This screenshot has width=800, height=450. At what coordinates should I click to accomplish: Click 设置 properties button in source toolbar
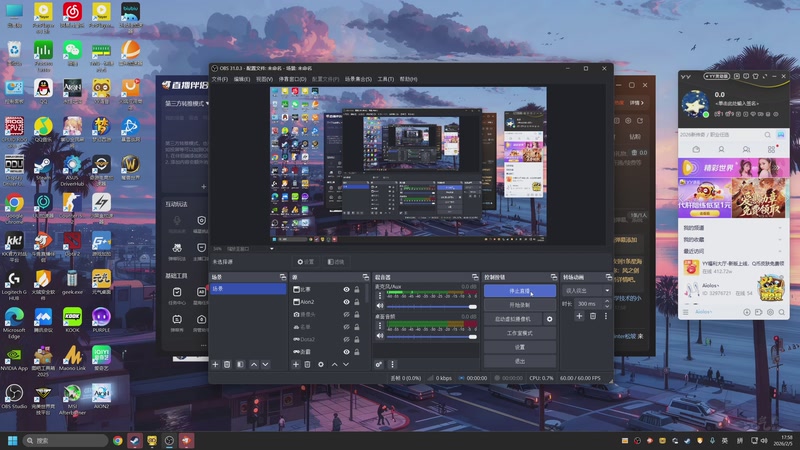(x=306, y=262)
